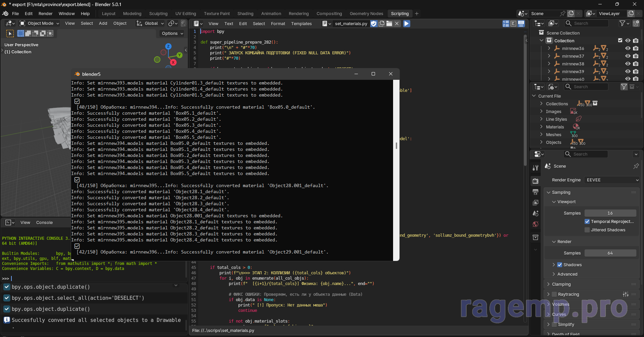
Task: Expand the Materials entry in Current File
Action: pyautogui.click(x=541, y=127)
